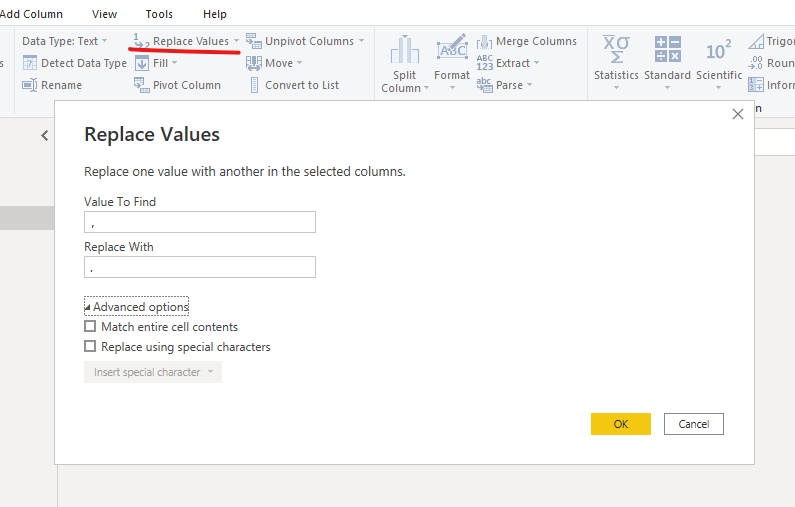Click the Convert to List icon

(255, 85)
